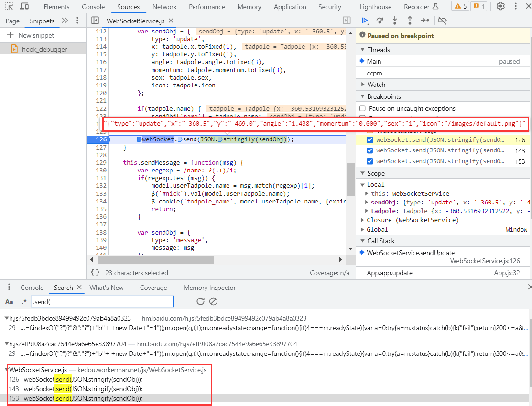Screen dimensions: 532x406
Task: Click the Step over next function icon
Action: [x=380, y=21]
